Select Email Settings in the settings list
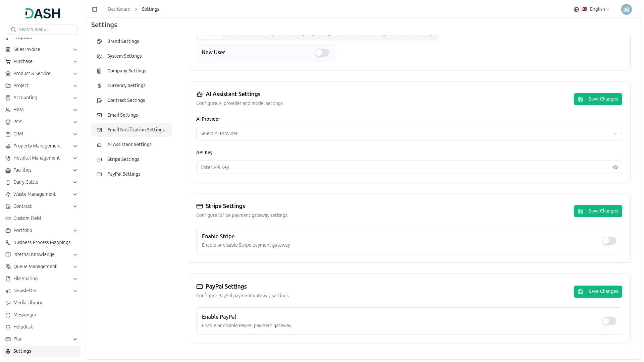The height and width of the screenshot is (362, 644). coord(122,115)
